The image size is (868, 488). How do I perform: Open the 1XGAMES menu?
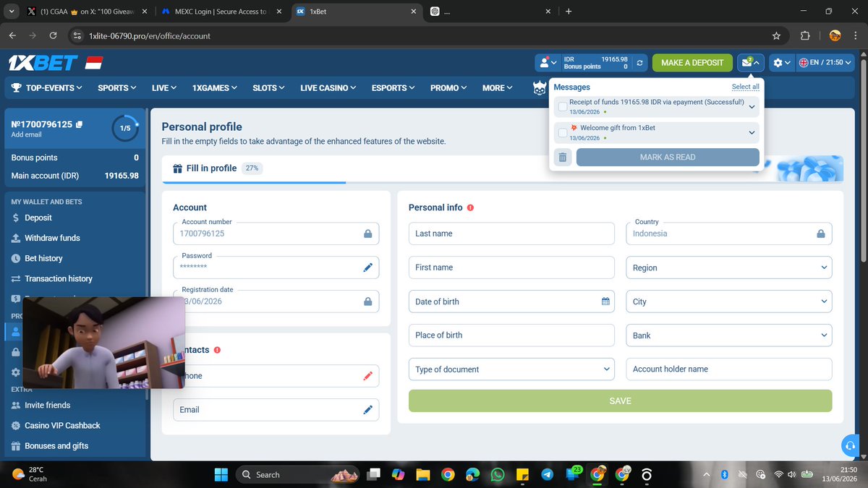215,88
